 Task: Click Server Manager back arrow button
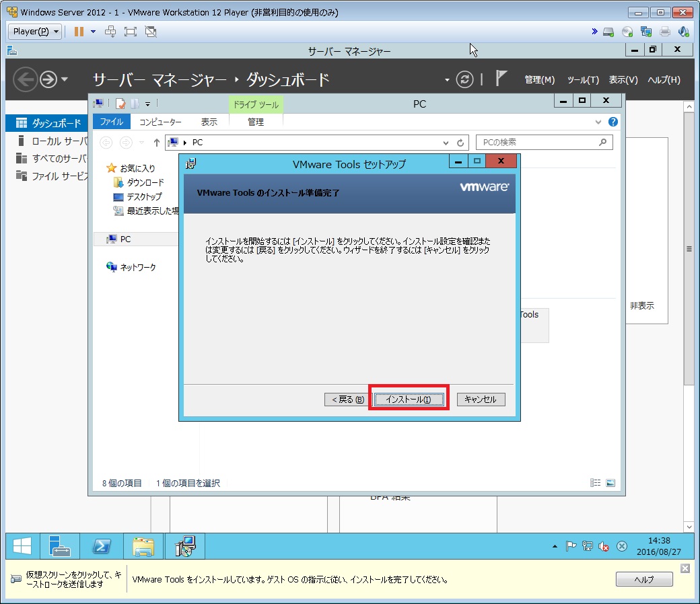[25, 79]
